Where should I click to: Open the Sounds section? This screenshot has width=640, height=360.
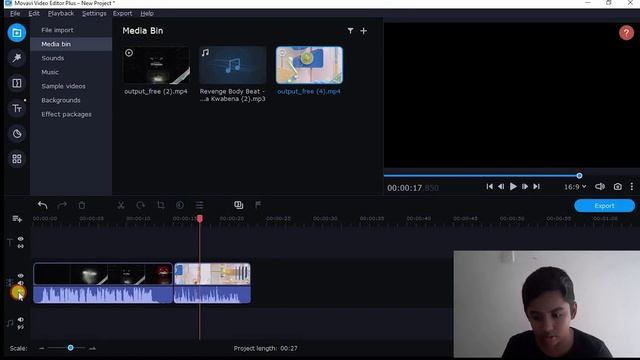tap(71, 58)
